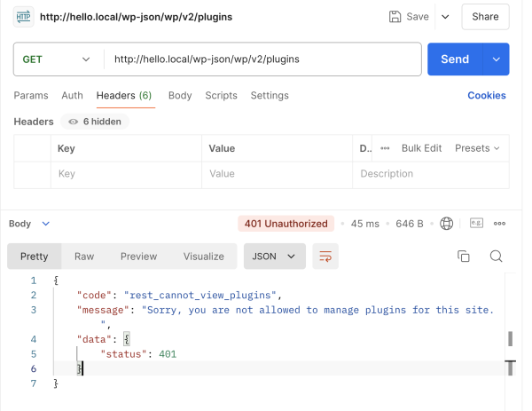
Task: Open the JSON format dropdown
Action: click(274, 257)
